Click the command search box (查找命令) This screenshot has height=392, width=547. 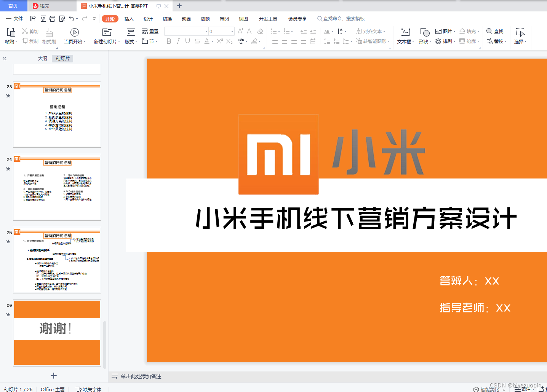tap(341, 19)
